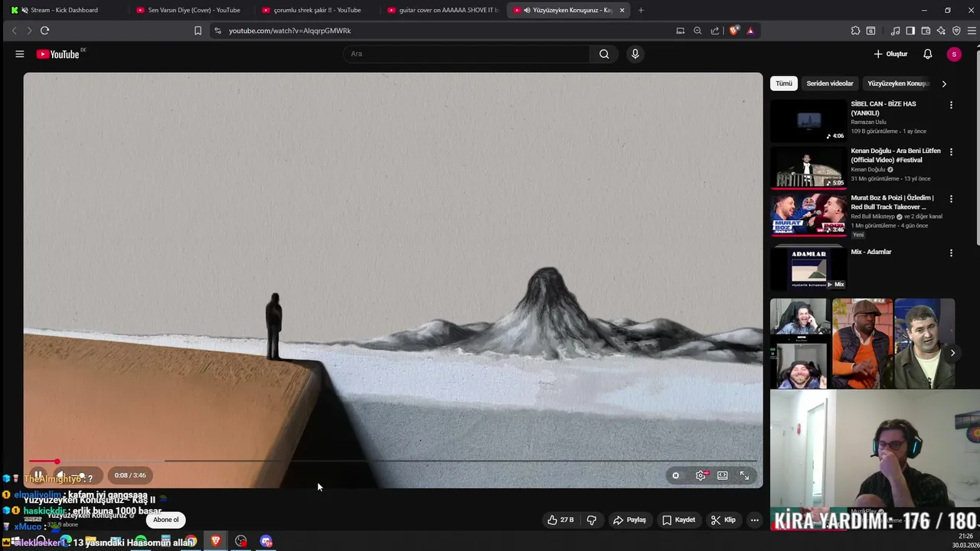
Task: Open a new browser tab
Action: tap(641, 10)
